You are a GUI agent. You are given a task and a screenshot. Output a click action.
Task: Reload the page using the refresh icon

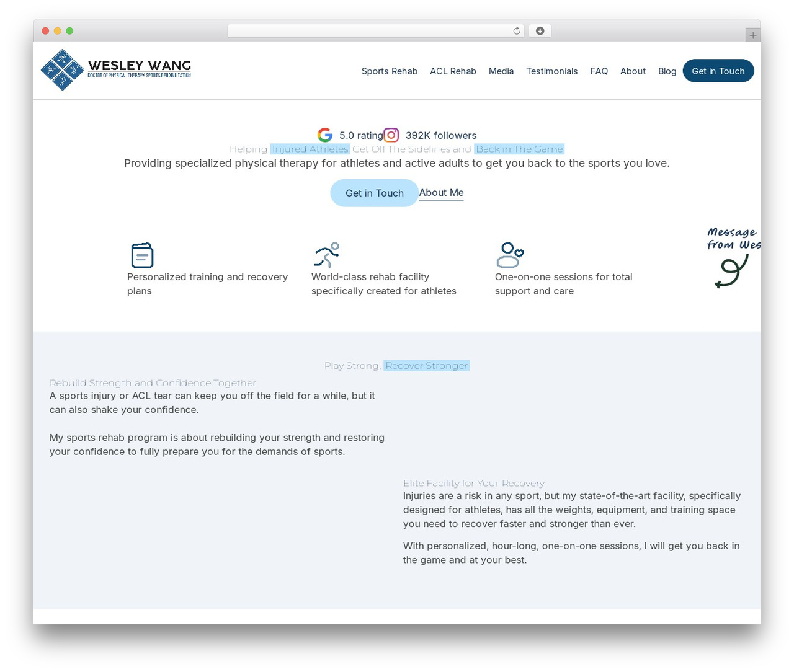tap(517, 31)
